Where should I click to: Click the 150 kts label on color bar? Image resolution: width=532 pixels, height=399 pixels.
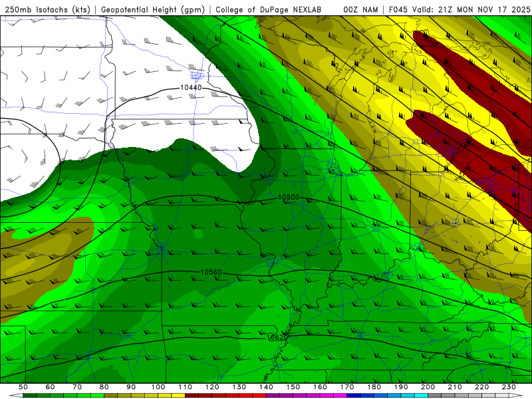click(x=293, y=387)
